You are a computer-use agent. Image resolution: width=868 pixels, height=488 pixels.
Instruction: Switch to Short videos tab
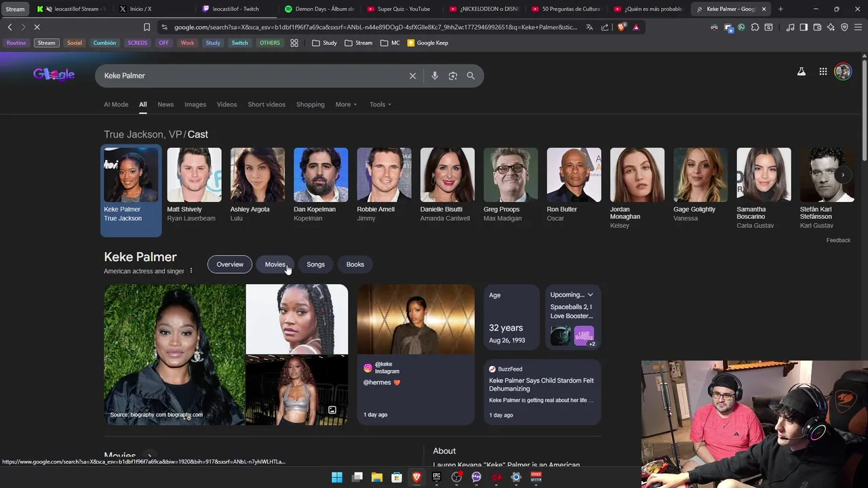coord(267,104)
